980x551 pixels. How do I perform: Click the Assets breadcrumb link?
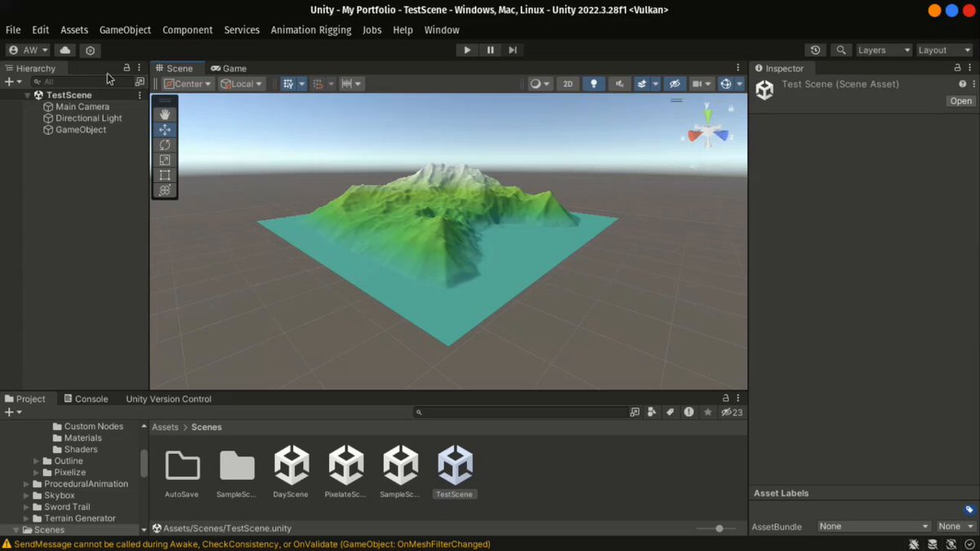(165, 427)
